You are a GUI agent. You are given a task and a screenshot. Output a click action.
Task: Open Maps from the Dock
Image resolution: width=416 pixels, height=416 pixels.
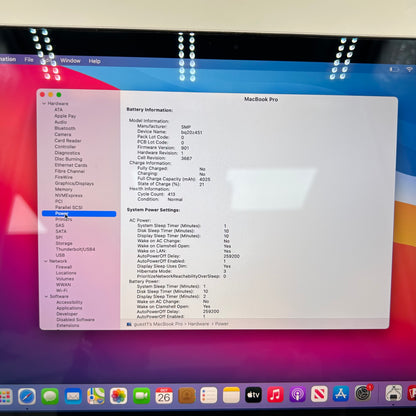point(96,396)
